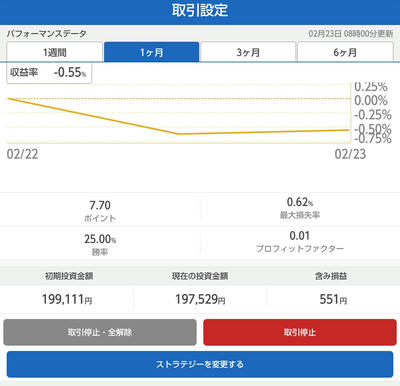Screen dimensions: 400x386
Task: Click the 25.00% 勝率 cell
Action: point(100,244)
